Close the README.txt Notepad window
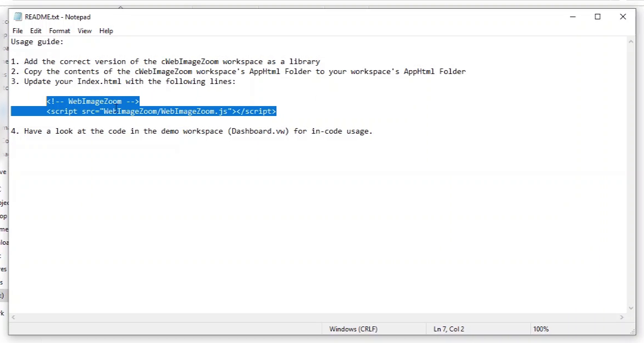The height and width of the screenshot is (343, 644). point(623,17)
